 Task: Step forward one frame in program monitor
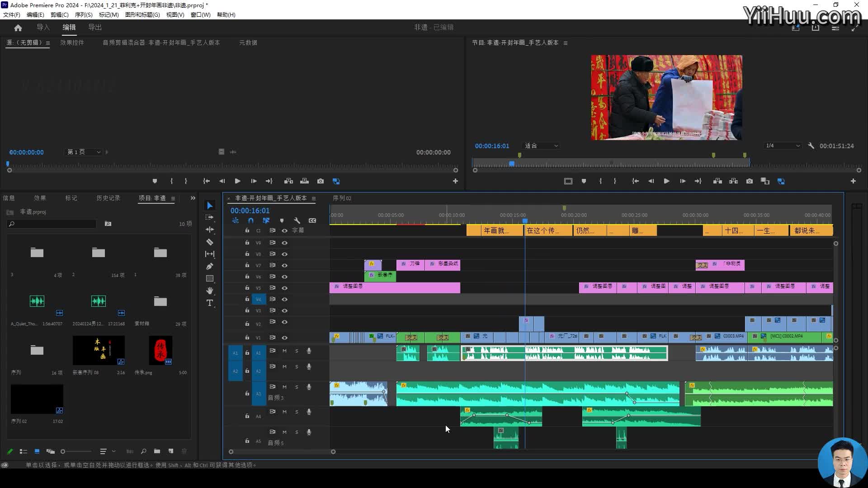683,181
